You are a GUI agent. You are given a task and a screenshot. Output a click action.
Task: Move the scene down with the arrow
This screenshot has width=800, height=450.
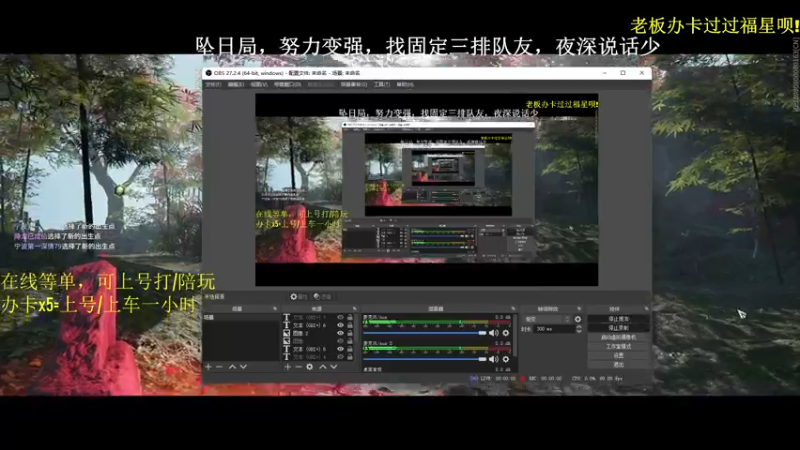coord(243,367)
